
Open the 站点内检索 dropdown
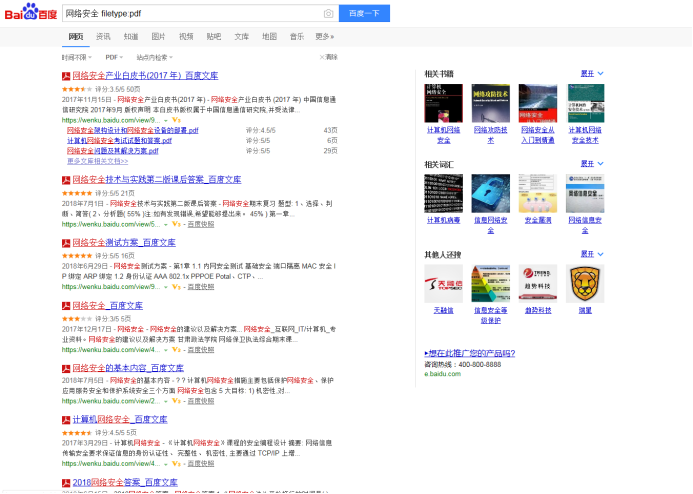(154, 57)
